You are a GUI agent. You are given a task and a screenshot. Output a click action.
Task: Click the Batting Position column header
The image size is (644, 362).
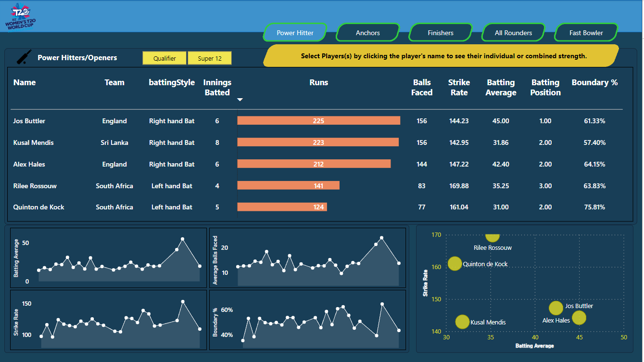point(545,88)
